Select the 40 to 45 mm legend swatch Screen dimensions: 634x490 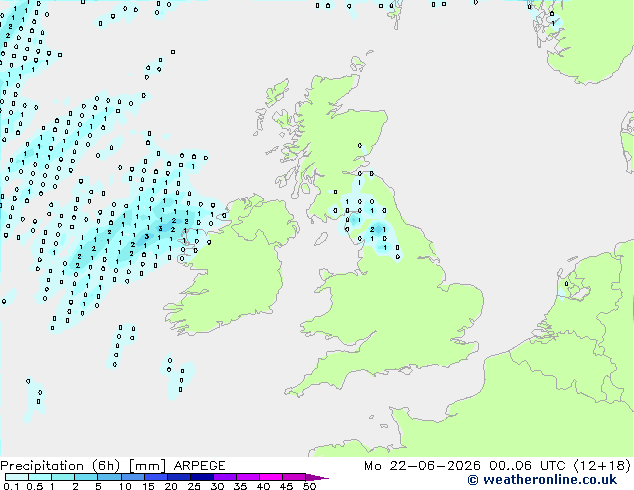coord(271,477)
